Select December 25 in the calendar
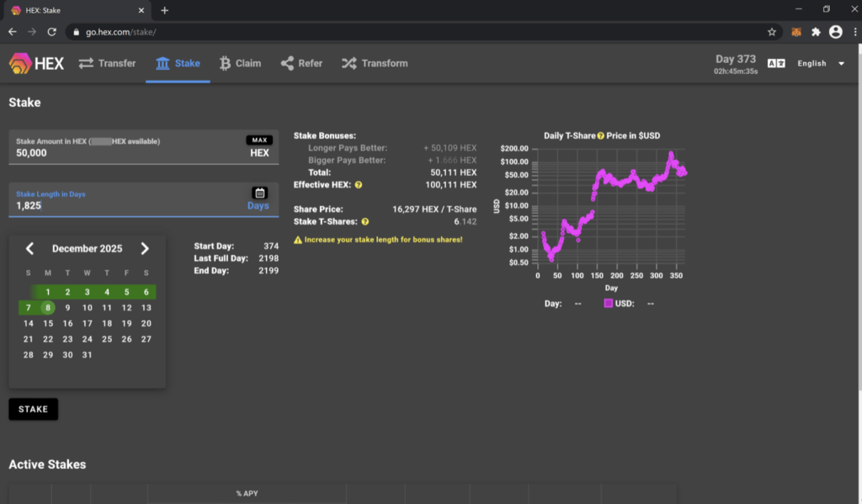862x504 pixels. click(107, 339)
